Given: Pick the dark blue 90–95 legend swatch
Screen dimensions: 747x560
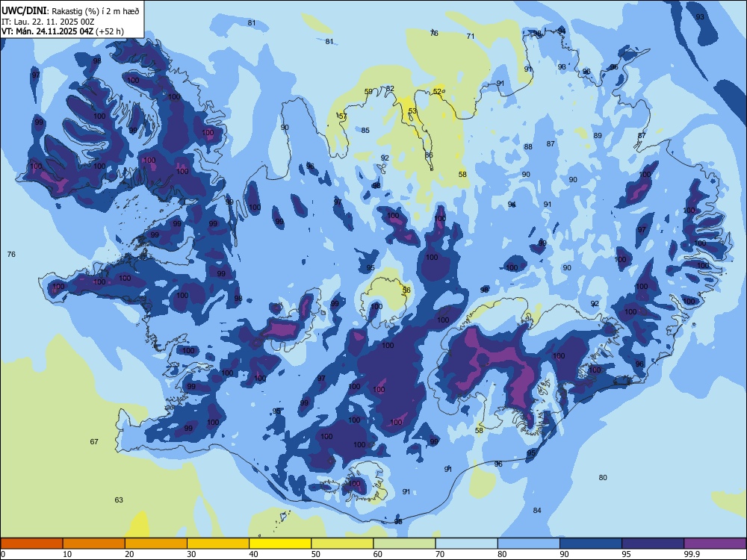Looking at the screenshot, I should [591, 544].
